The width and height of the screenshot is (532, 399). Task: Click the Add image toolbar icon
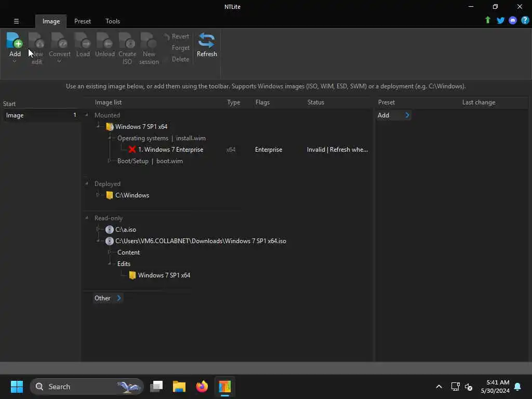click(x=15, y=41)
